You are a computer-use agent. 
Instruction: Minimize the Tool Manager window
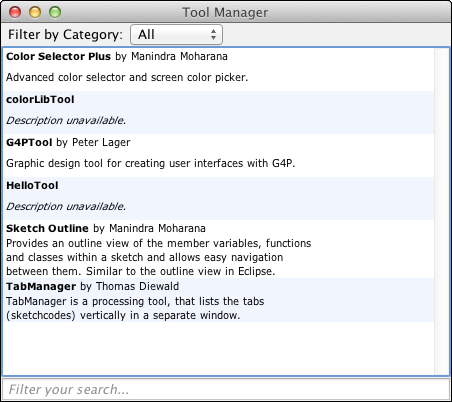[x=35, y=12]
